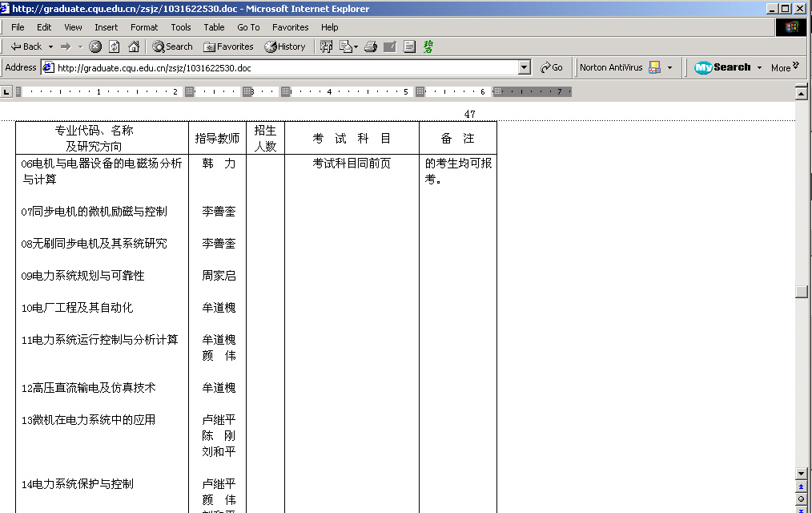The width and height of the screenshot is (812, 513).
Task: Click the Go button
Action: click(x=551, y=68)
